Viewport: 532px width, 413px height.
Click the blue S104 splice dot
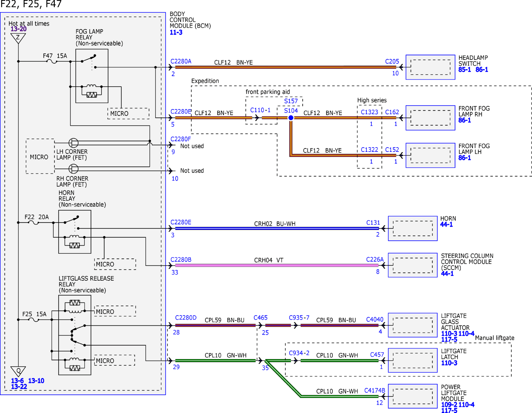click(291, 118)
